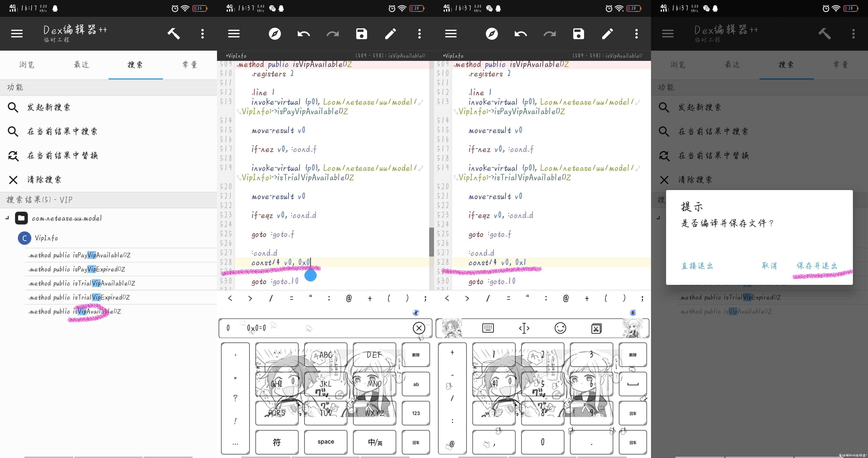This screenshot has width=868, height=458.
Task: Tap the ABC key on keyboard
Action: click(325, 355)
